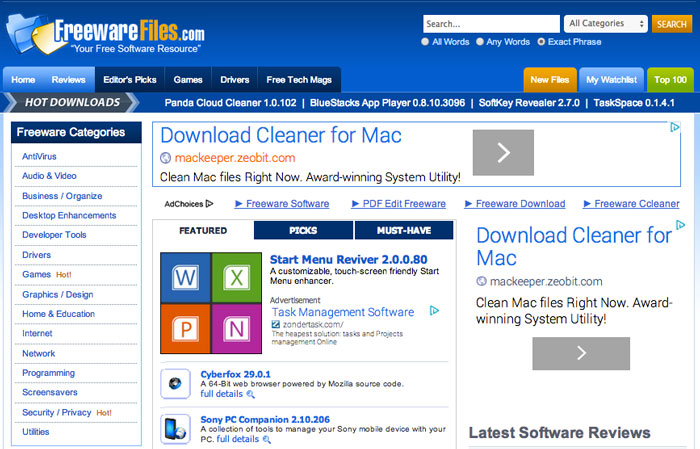Open Sony PC Companion 2.10.206 title link

(265, 420)
